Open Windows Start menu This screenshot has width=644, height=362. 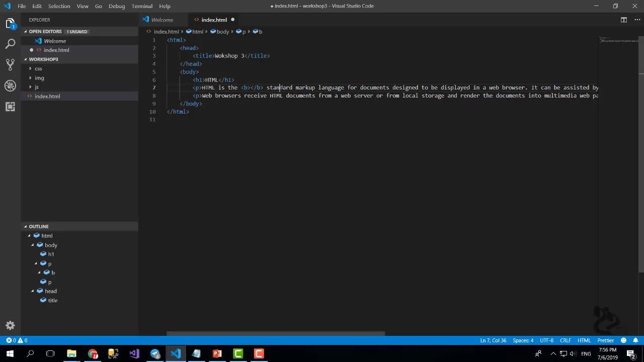tap(10, 353)
